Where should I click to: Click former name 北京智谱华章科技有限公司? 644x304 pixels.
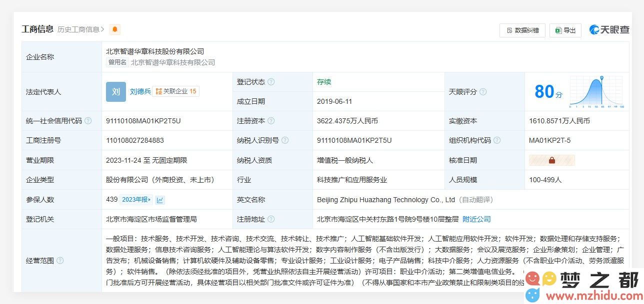tap(173, 62)
